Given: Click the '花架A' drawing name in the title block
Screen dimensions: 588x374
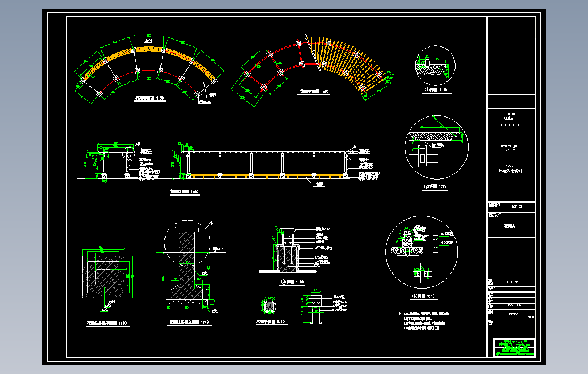Looking at the screenshot, I should point(509,227).
